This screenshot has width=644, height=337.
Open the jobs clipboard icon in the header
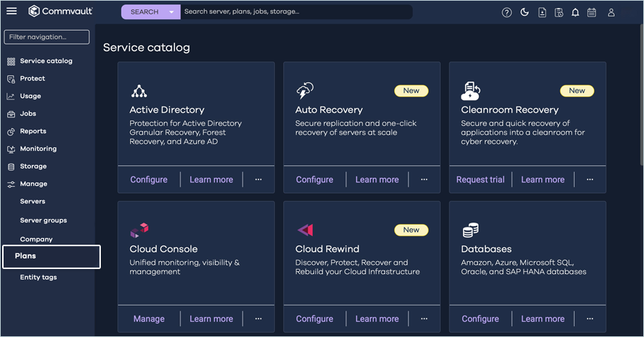pos(558,12)
